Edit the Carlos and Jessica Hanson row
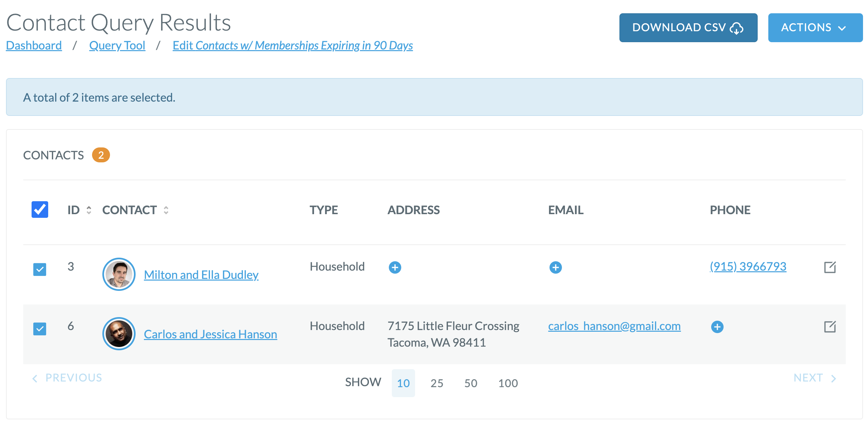Screen dimensions: 868x427 tap(829, 327)
